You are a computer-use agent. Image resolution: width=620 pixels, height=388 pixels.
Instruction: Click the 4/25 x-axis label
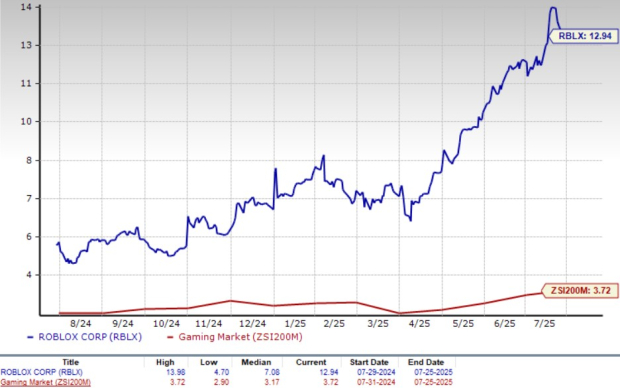419,324
